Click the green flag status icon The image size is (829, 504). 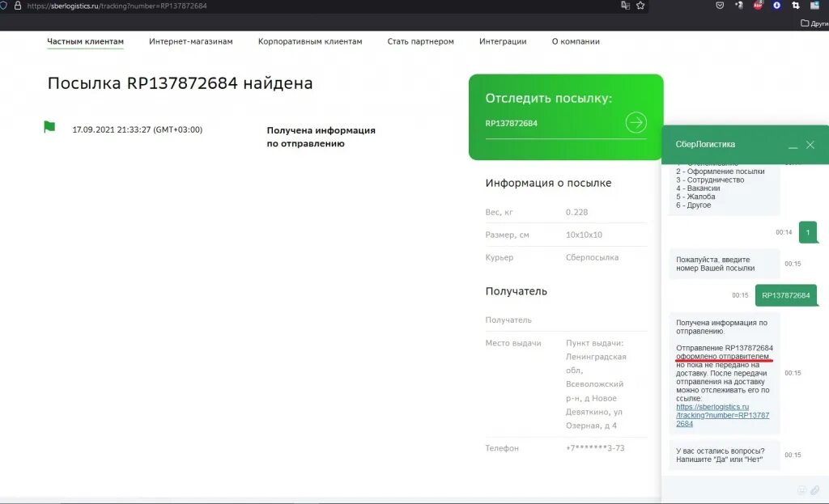click(x=49, y=127)
